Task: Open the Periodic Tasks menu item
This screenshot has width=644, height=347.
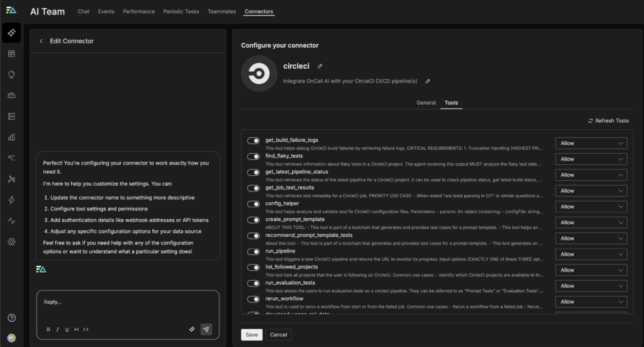Action: (180, 11)
